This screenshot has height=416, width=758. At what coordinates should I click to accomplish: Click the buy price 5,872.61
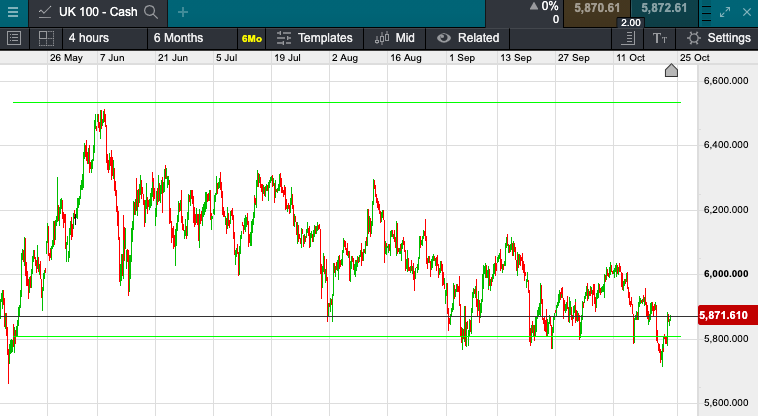click(x=664, y=8)
